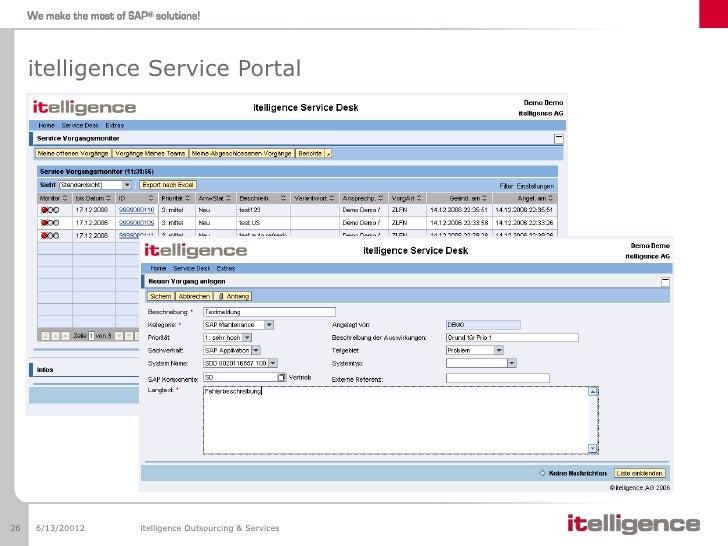The width and height of the screenshot is (728, 546).
Task: Click the previous row icon left of Zeile
Action: (65, 336)
